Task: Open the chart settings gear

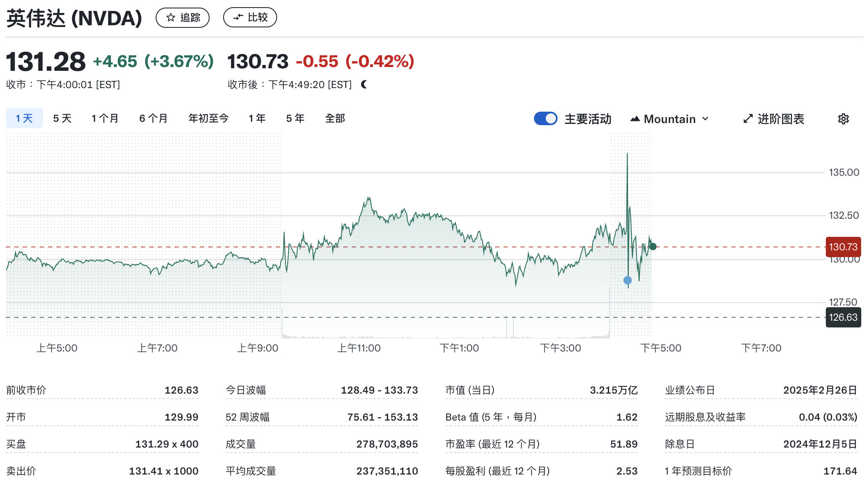Action: click(x=842, y=119)
